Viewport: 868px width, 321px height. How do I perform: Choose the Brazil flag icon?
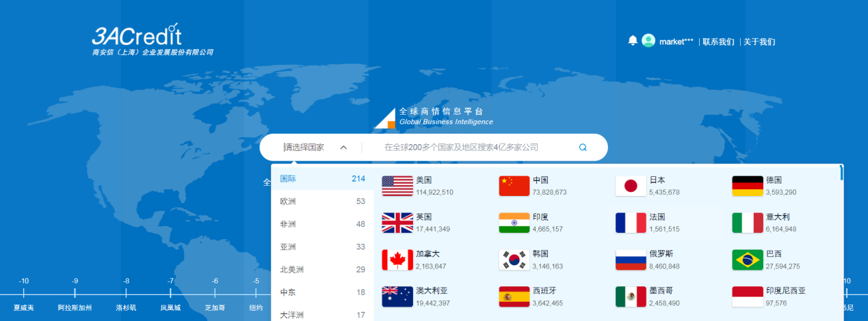coord(748,260)
